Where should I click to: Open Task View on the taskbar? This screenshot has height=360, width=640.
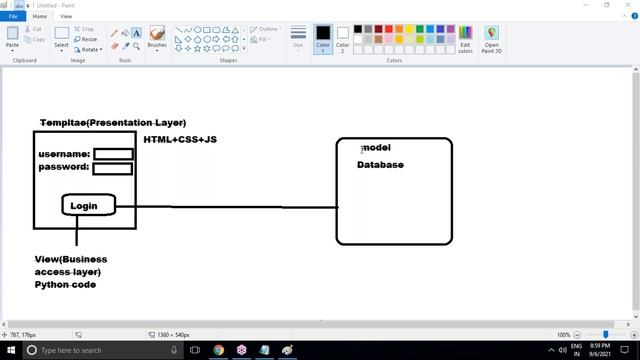[x=195, y=350]
